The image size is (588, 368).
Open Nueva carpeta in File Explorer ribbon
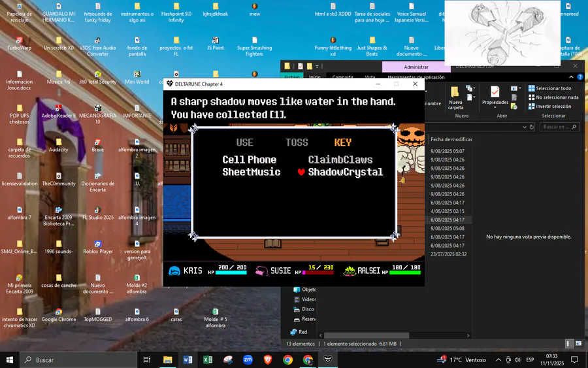[x=455, y=98]
